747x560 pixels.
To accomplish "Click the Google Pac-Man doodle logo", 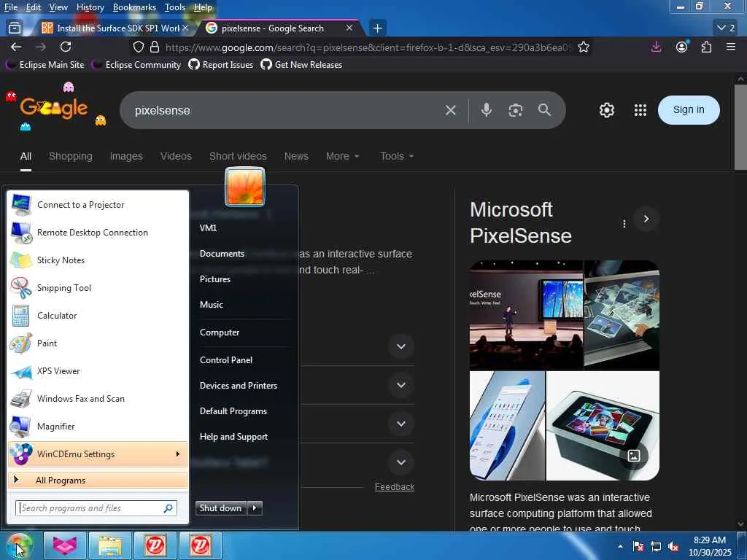I will point(54,108).
